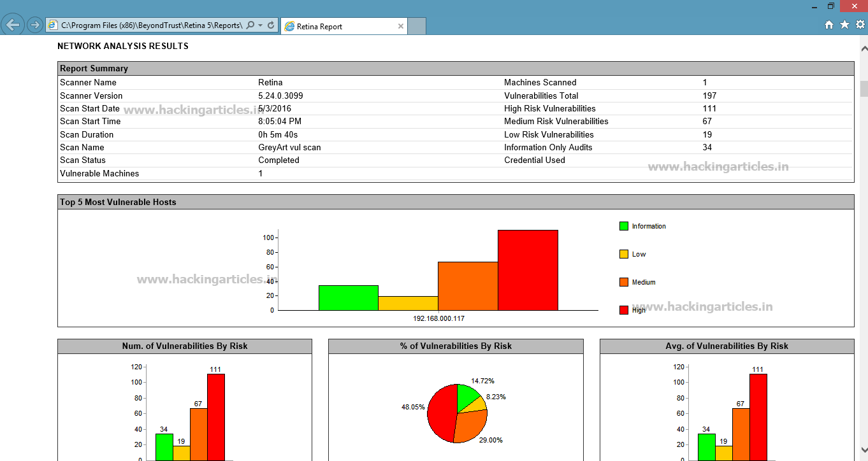
Task: Click Num. of Vulnerabilities By Risk header
Action: click(185, 346)
